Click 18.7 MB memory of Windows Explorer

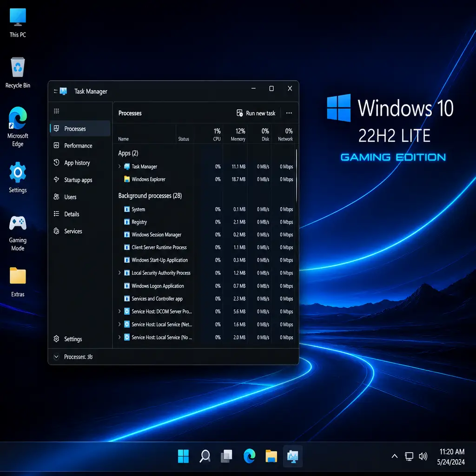pyautogui.click(x=238, y=179)
